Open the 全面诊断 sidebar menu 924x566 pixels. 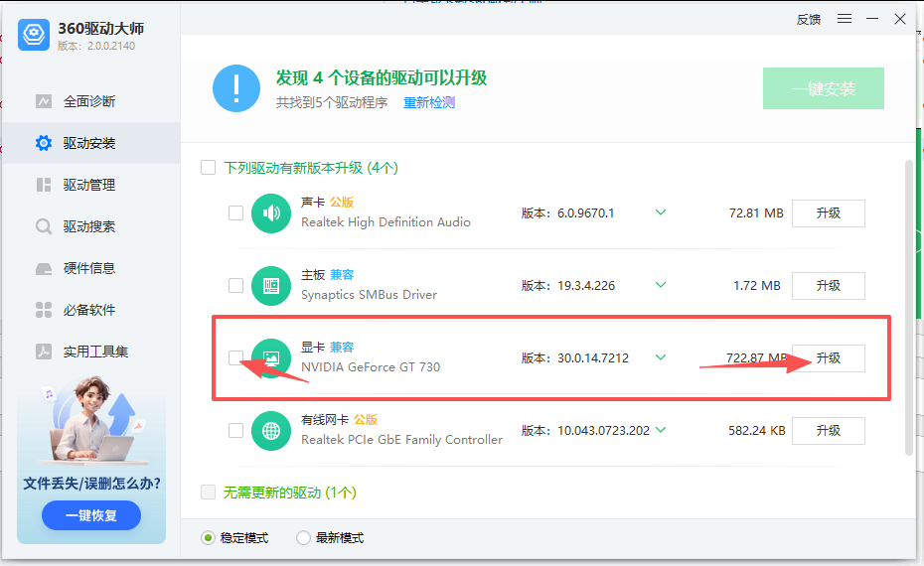91,101
